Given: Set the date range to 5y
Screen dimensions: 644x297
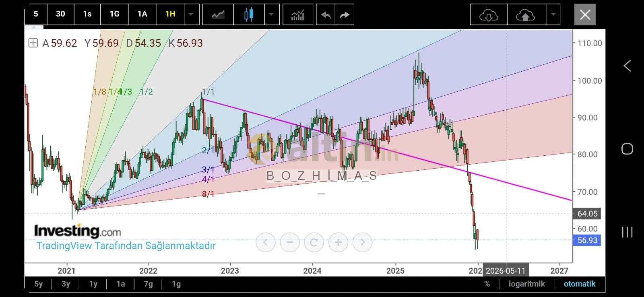Looking at the screenshot, I should (39, 284).
